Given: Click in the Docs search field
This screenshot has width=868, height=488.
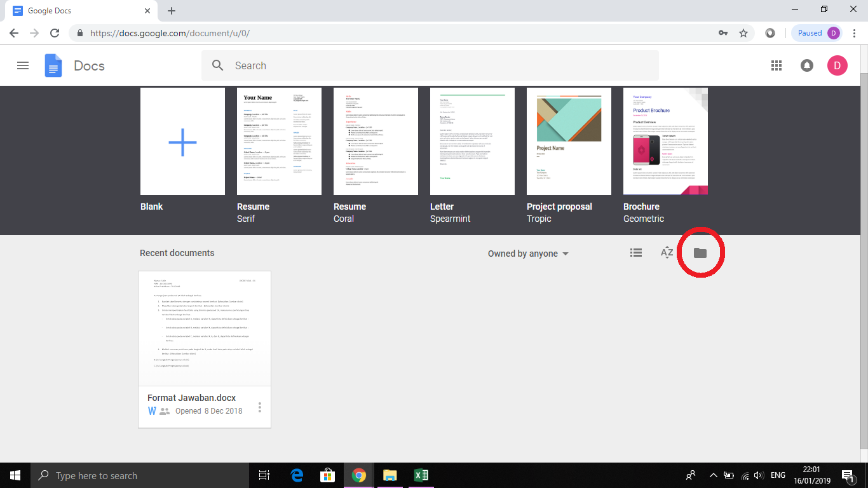Looking at the screenshot, I should (x=430, y=65).
